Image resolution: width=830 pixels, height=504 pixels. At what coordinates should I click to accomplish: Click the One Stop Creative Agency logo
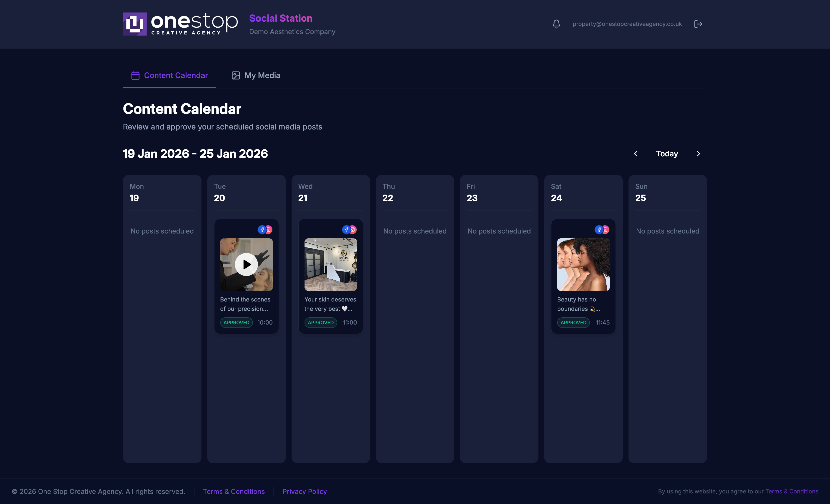(x=180, y=24)
